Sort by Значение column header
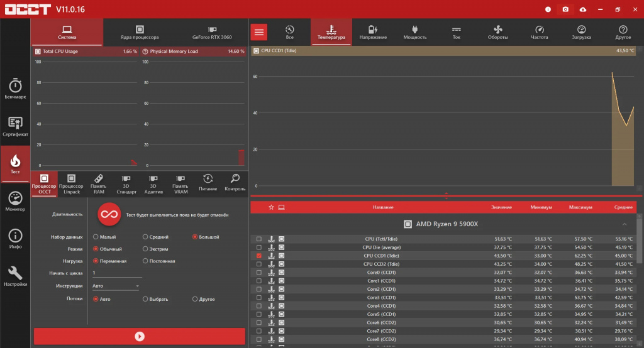Viewport: 644px width, 348px height. pos(501,207)
